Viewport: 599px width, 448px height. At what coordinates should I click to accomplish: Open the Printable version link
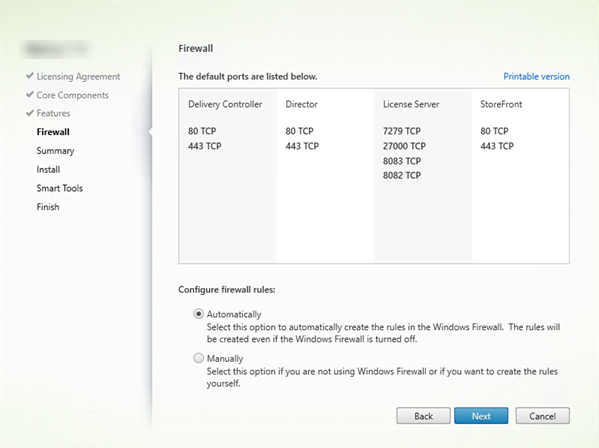[536, 76]
